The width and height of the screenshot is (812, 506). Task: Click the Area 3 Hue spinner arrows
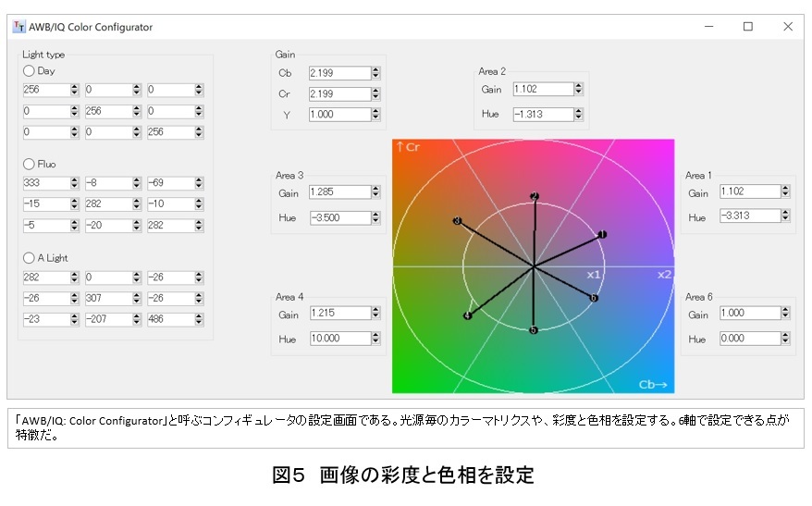[x=375, y=217]
